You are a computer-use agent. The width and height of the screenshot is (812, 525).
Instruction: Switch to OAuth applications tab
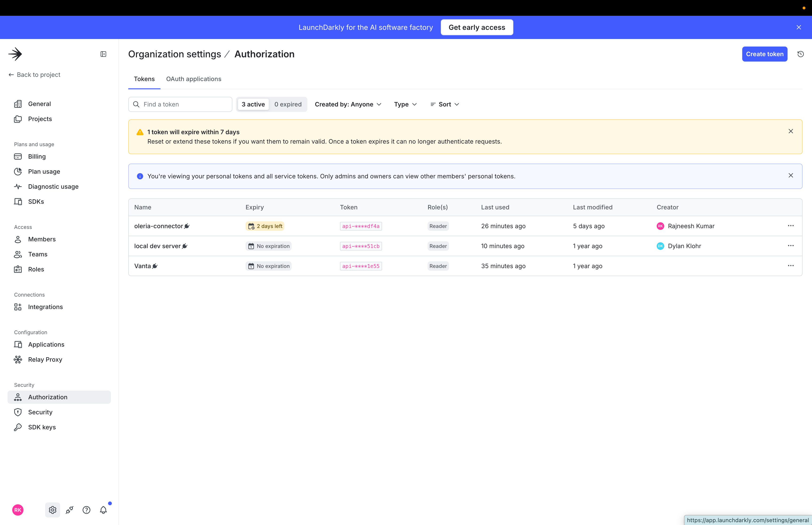coord(194,79)
